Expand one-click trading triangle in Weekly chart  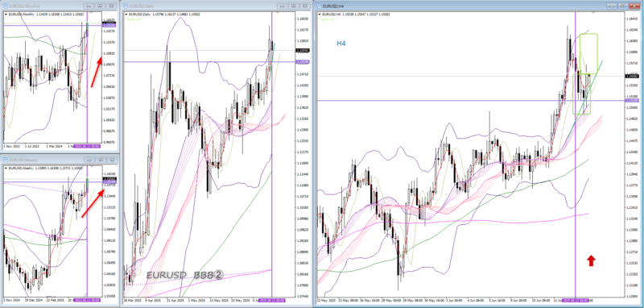[x=6, y=168]
